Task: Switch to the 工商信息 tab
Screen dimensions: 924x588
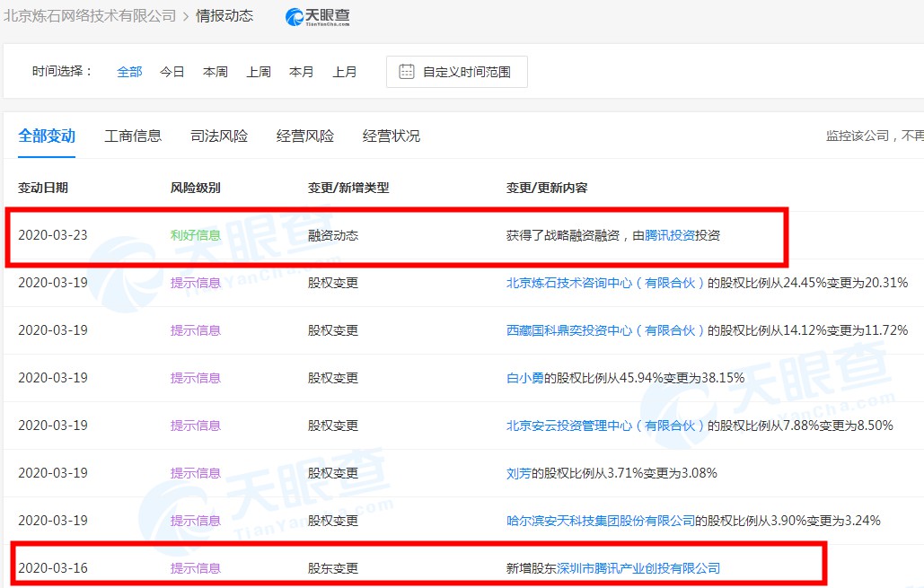Action: coord(133,136)
